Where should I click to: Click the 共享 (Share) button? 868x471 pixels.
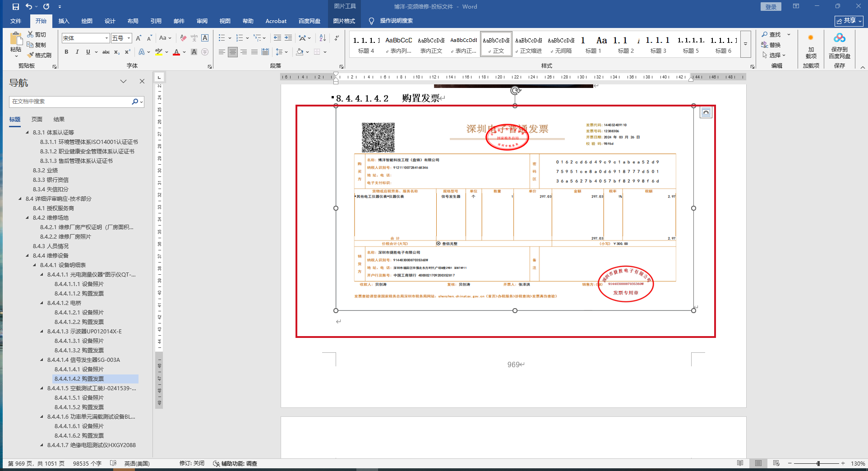click(x=849, y=21)
